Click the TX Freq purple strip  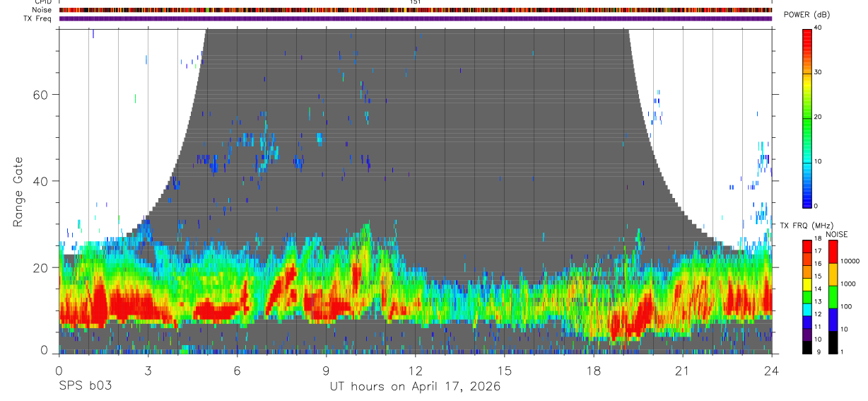point(415,18)
